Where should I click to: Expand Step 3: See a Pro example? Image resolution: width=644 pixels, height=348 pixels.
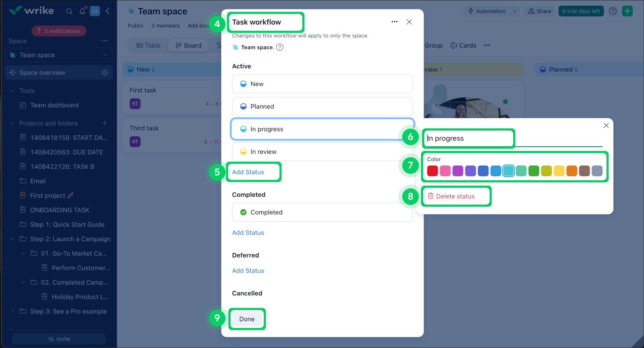pos(12,311)
